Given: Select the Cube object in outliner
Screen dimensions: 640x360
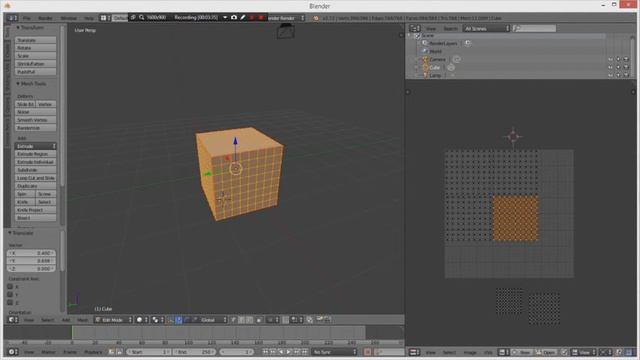Looking at the screenshot, I should click(435, 67).
